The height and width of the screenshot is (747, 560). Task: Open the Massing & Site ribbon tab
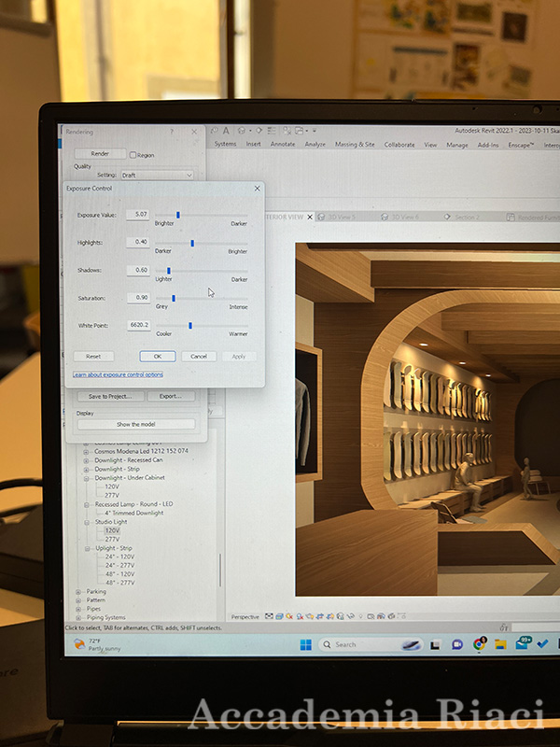tap(355, 145)
